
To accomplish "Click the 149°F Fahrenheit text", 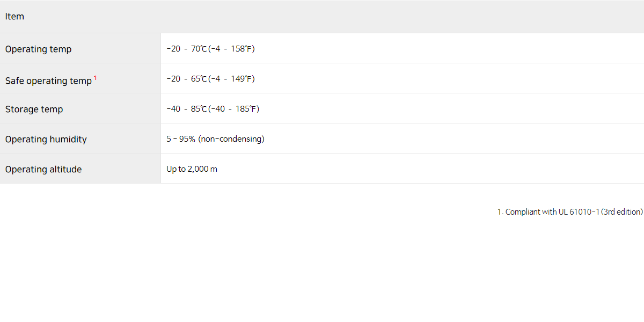I will [x=243, y=79].
